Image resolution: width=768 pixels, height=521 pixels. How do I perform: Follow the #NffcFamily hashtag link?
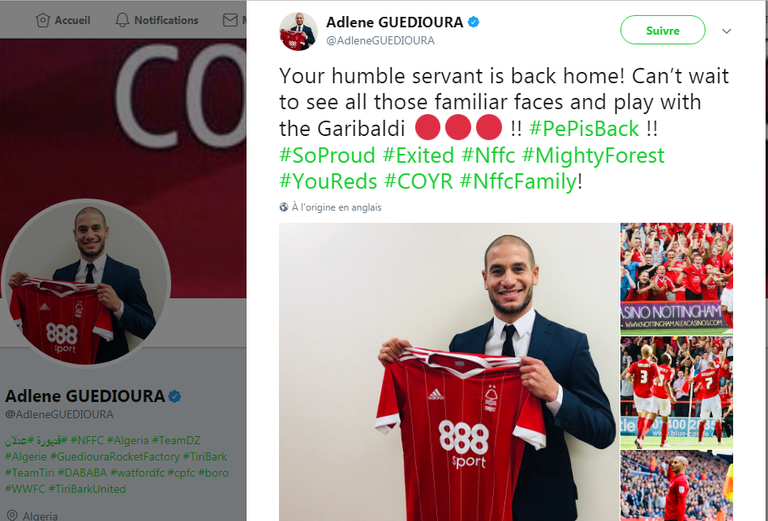point(518,181)
